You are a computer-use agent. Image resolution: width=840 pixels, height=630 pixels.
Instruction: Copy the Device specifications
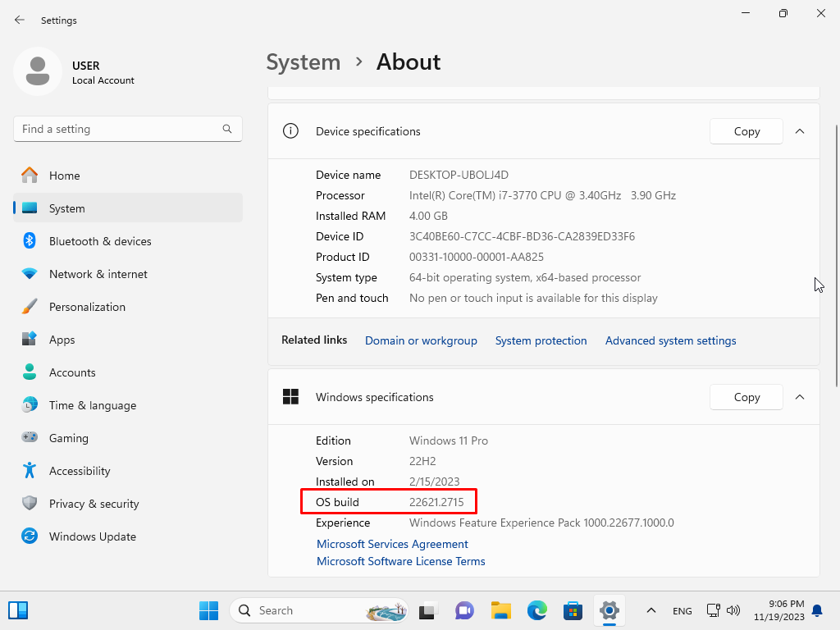pyautogui.click(x=746, y=131)
